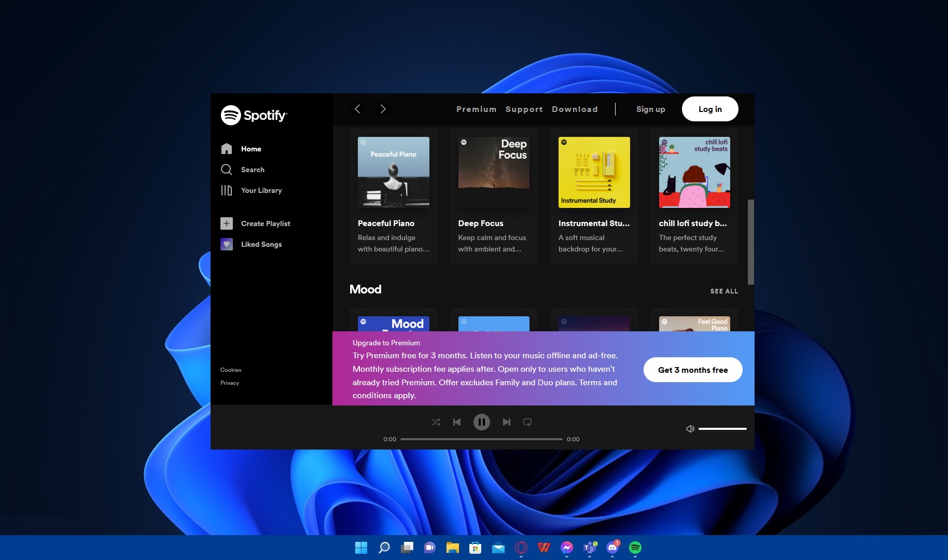This screenshot has height=560, width=948.
Task: Open Liked Songs heart icon
Action: pos(227,244)
